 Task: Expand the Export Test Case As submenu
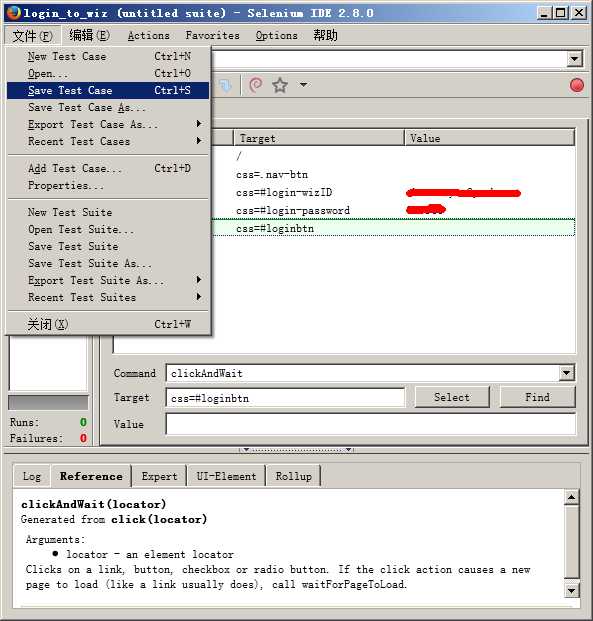coord(199,124)
